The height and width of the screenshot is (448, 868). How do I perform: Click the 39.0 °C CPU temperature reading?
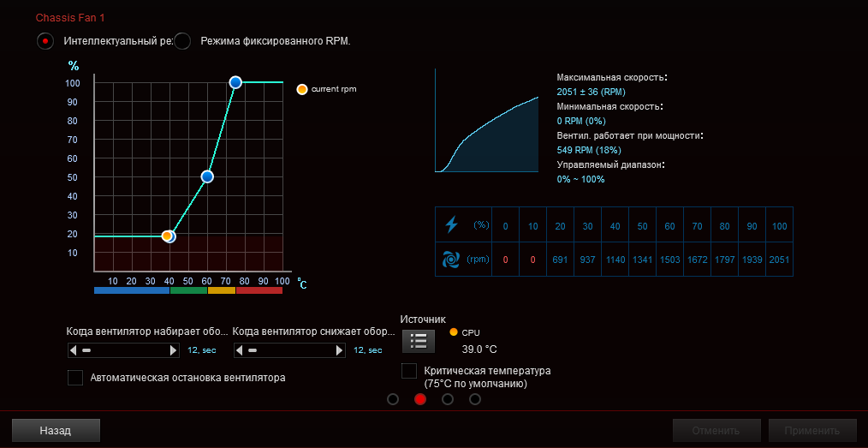479,349
